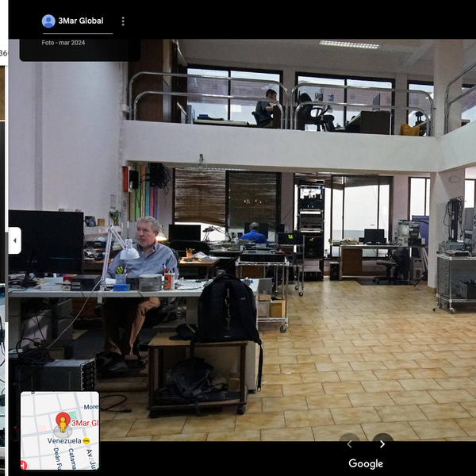Click the Catamarca street label on minimap
Image resolution: width=476 pixels, height=476 pixels.
tap(71, 458)
